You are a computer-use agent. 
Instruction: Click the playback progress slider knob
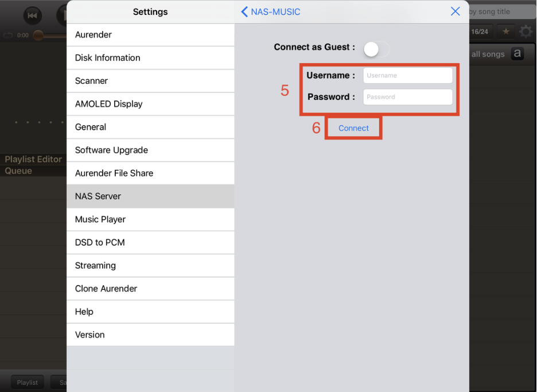point(38,36)
